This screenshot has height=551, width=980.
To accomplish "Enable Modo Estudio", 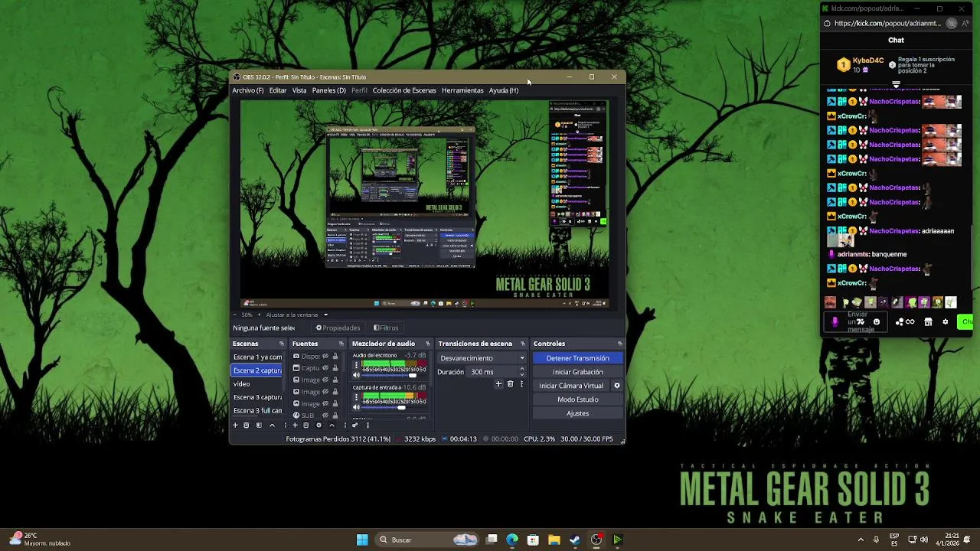I will [x=578, y=399].
